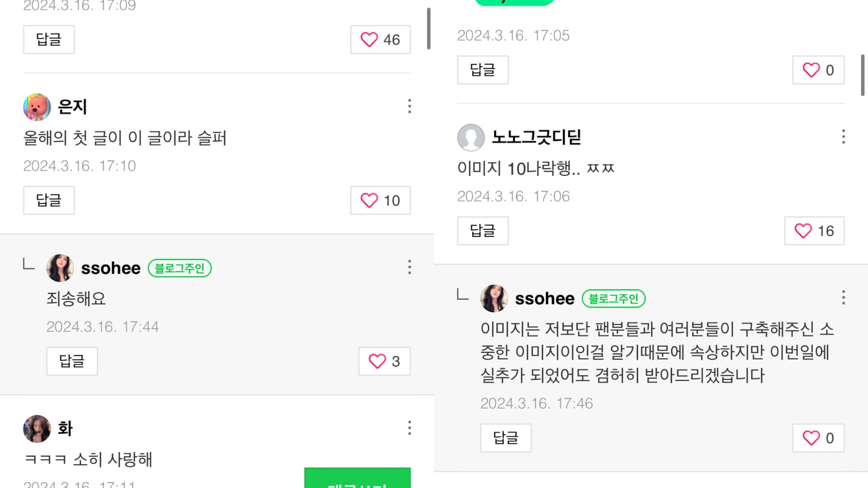The width and height of the screenshot is (868, 488).
Task: Click the left panel's scrollbar thumb
Action: (x=429, y=29)
